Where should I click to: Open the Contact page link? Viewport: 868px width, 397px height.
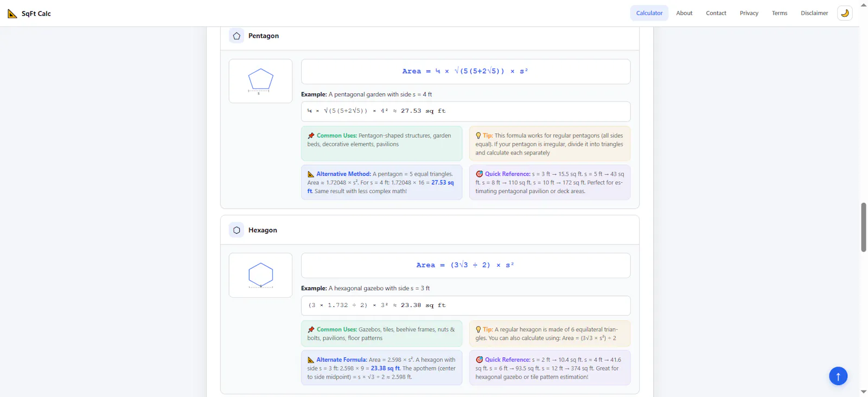coord(716,13)
